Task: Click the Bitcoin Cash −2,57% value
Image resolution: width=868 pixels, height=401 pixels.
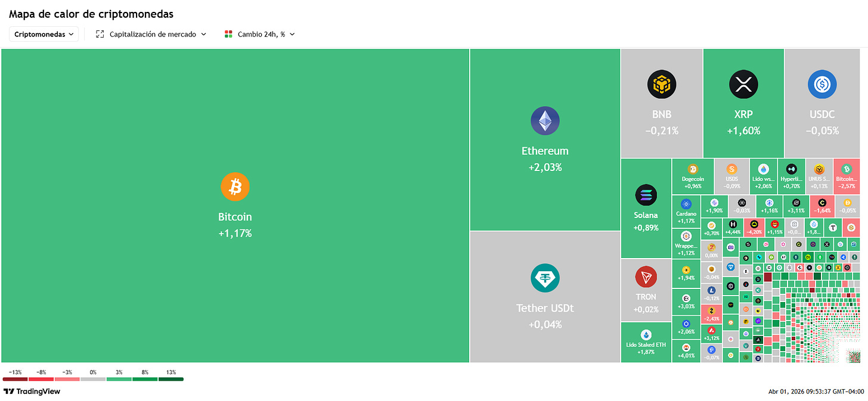Action: [x=847, y=186]
